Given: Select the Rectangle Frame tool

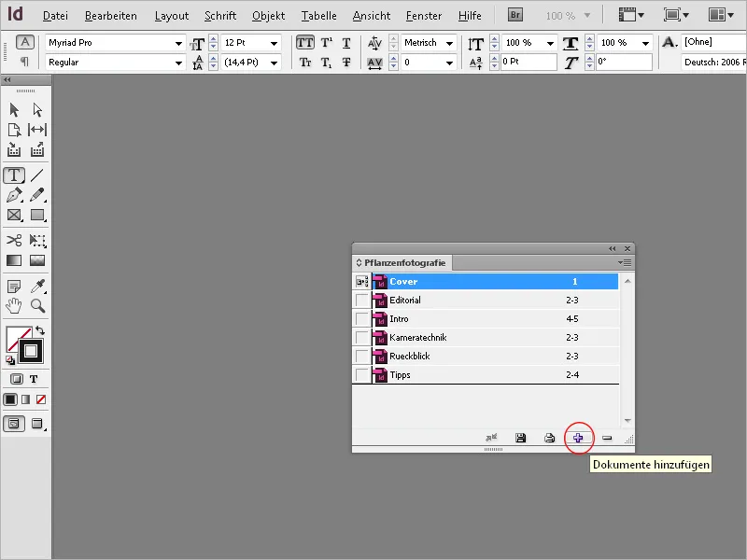Looking at the screenshot, I should [14, 215].
